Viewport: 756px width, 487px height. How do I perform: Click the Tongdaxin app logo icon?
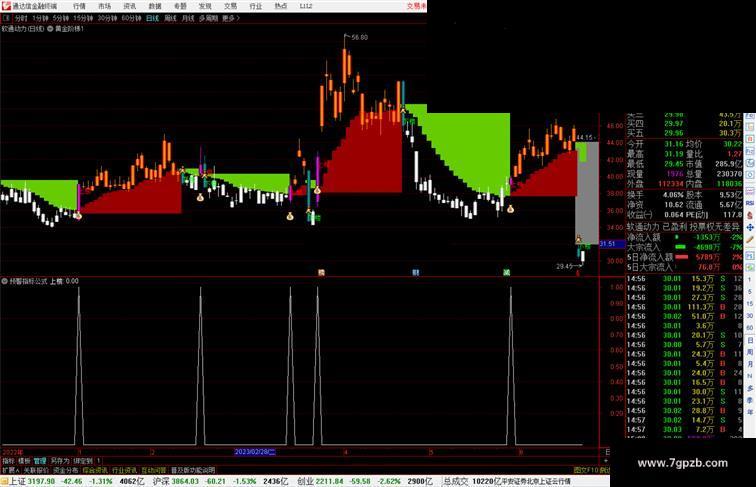click(x=6, y=6)
